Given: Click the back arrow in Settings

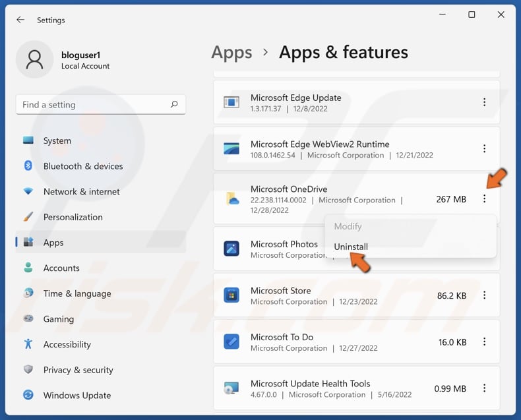Looking at the screenshot, I should click(x=20, y=20).
